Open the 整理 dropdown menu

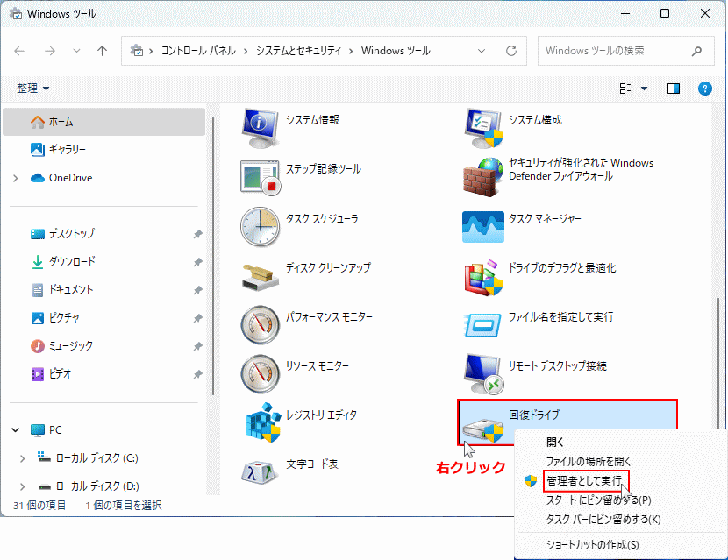33,89
